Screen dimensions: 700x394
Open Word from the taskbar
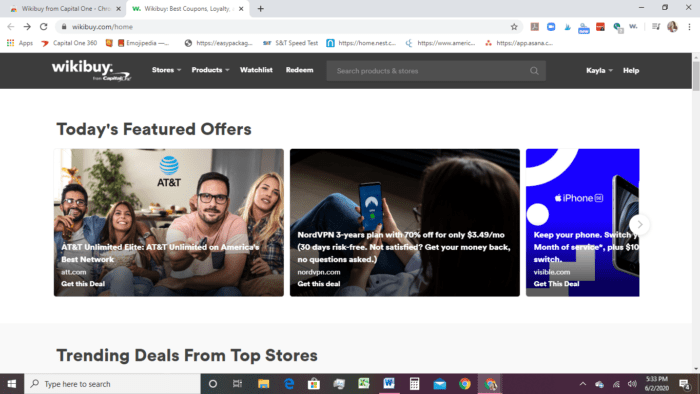click(x=389, y=384)
